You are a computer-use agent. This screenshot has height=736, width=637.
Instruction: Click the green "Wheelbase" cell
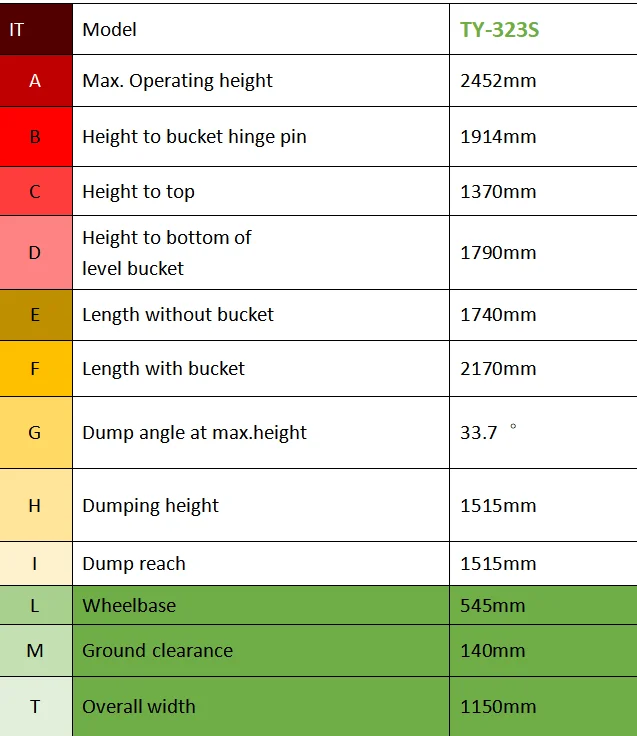click(x=129, y=606)
